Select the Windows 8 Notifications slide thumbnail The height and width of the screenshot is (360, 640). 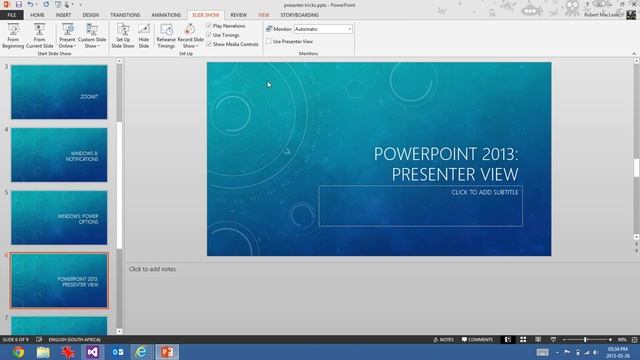59,155
